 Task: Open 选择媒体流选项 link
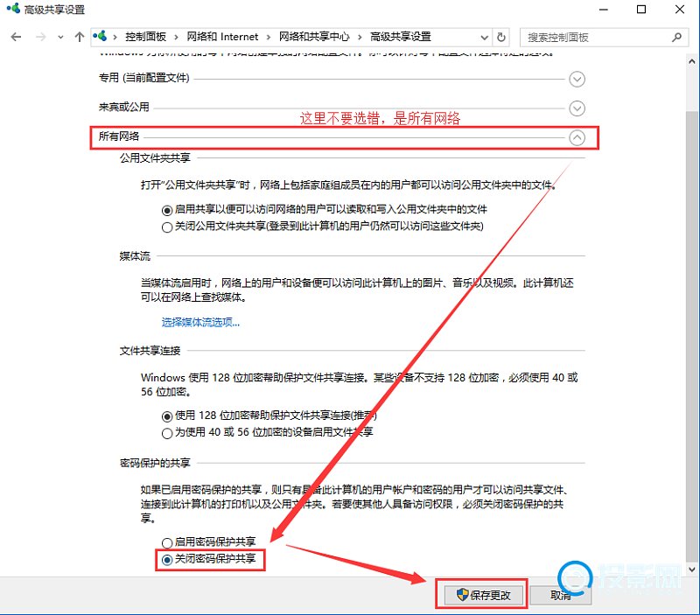pos(200,322)
